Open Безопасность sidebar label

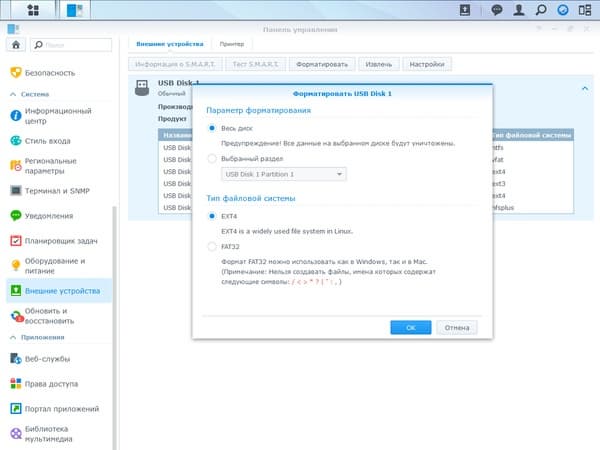coord(50,73)
